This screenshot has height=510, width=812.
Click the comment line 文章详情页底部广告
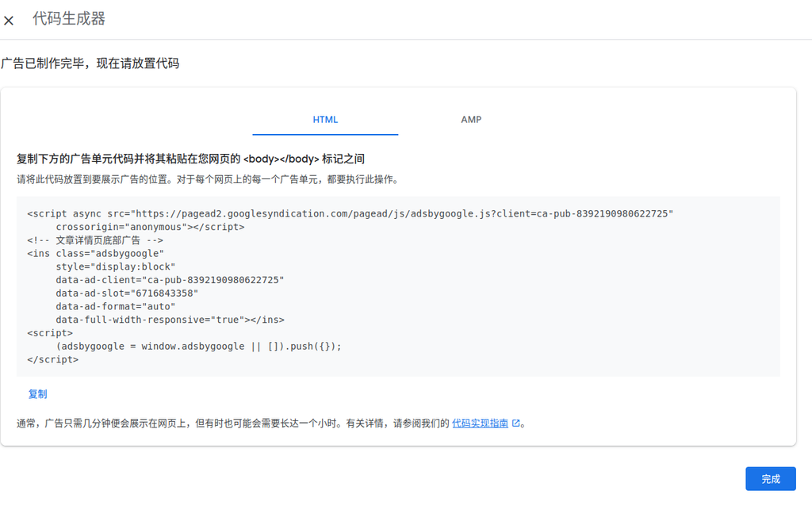coord(95,240)
